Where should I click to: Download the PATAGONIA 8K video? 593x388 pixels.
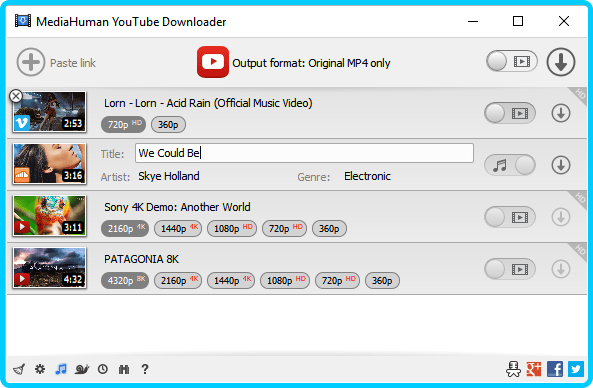pyautogui.click(x=560, y=269)
